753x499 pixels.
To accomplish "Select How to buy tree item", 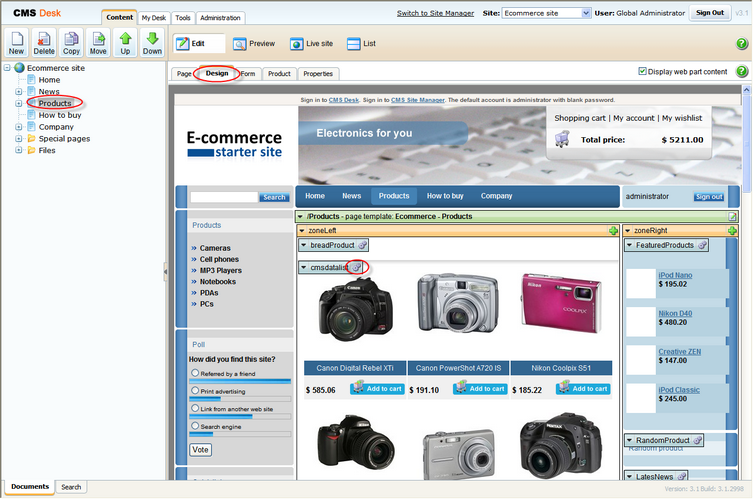I will tap(60, 115).
